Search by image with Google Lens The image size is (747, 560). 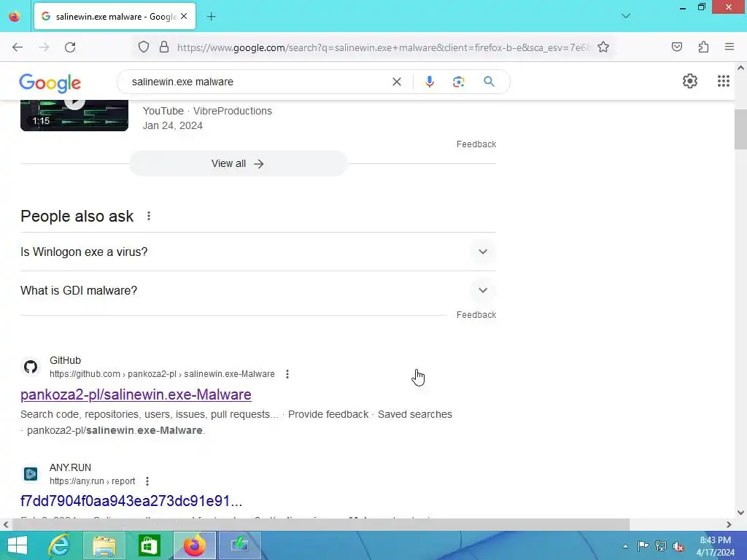pyautogui.click(x=458, y=82)
